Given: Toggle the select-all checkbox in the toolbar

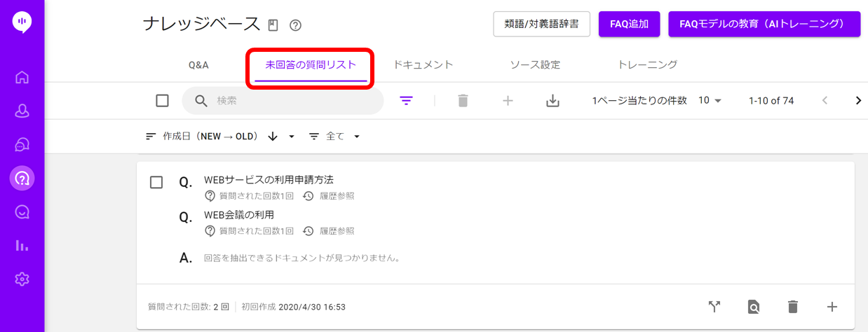Looking at the screenshot, I should pyautogui.click(x=162, y=101).
